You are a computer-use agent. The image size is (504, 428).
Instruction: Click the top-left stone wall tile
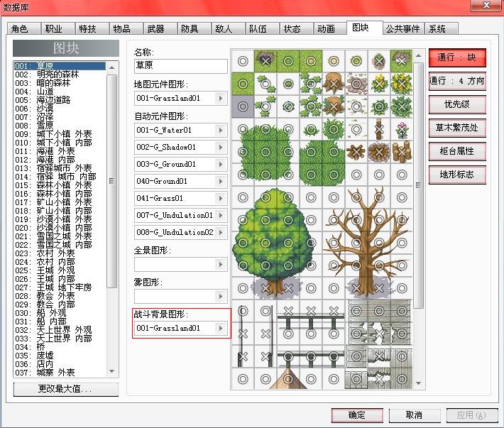[356, 311]
